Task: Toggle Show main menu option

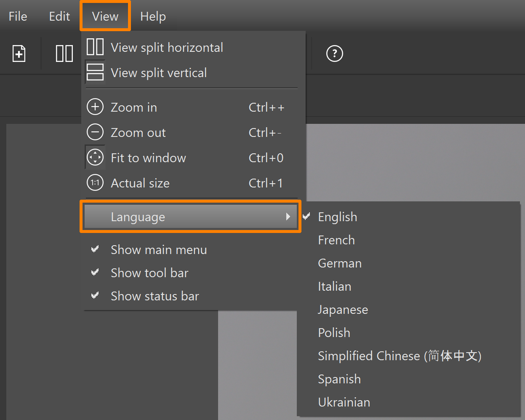Action: [x=158, y=250]
